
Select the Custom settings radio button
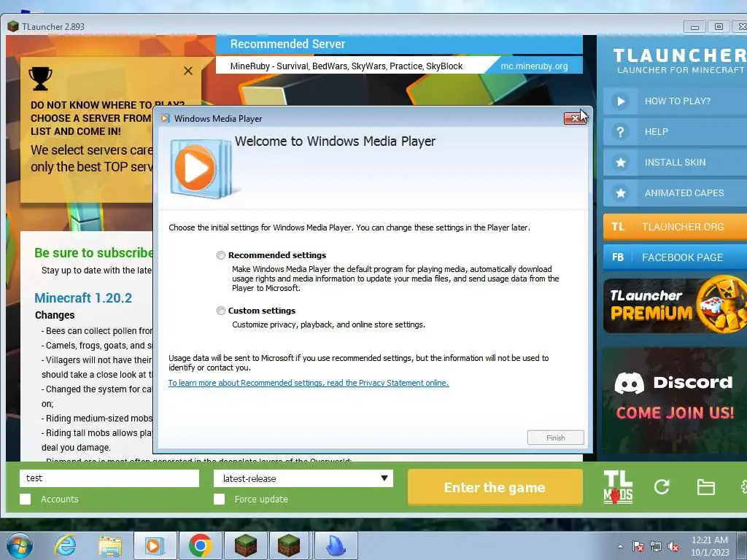pyautogui.click(x=220, y=311)
